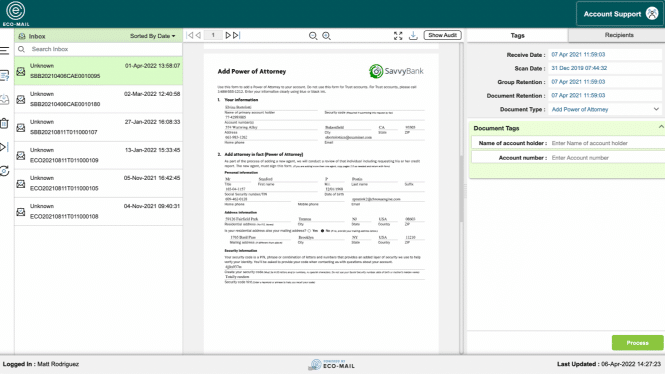Zoom in on the document
The width and height of the screenshot is (665, 374).
coord(326,36)
